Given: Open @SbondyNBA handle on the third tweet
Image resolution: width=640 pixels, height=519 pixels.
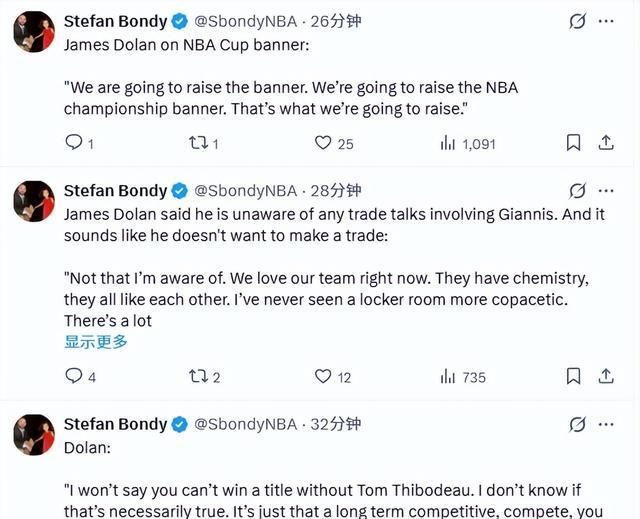Looking at the screenshot, I should [x=244, y=424].
